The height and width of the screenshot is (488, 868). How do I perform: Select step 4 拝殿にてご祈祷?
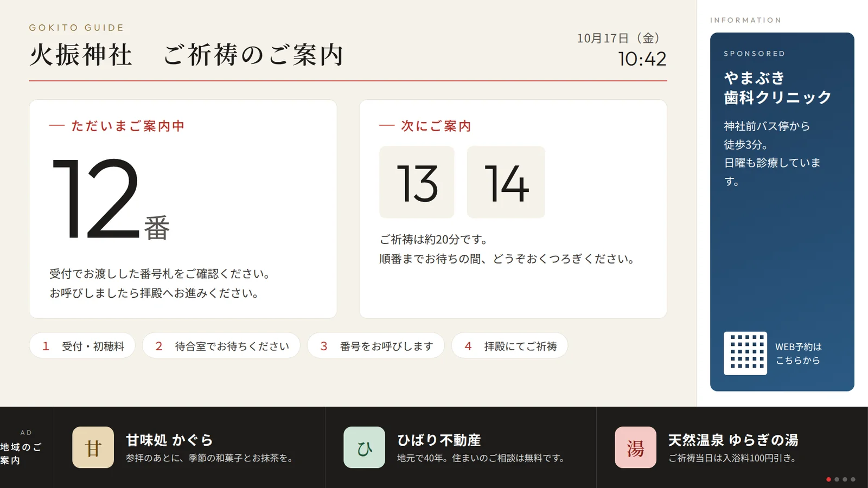(510, 346)
